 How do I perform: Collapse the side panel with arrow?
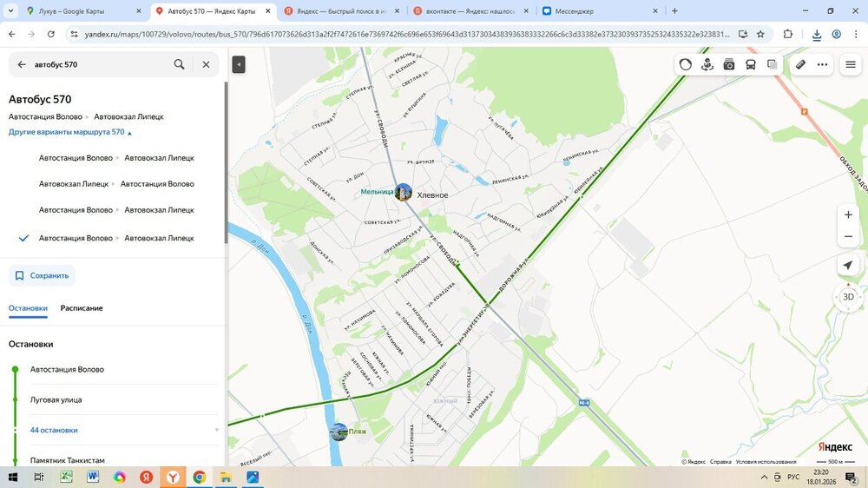[239, 64]
